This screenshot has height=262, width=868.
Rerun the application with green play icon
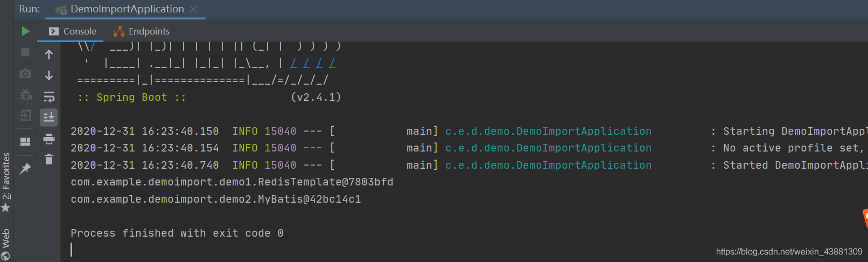click(x=25, y=31)
